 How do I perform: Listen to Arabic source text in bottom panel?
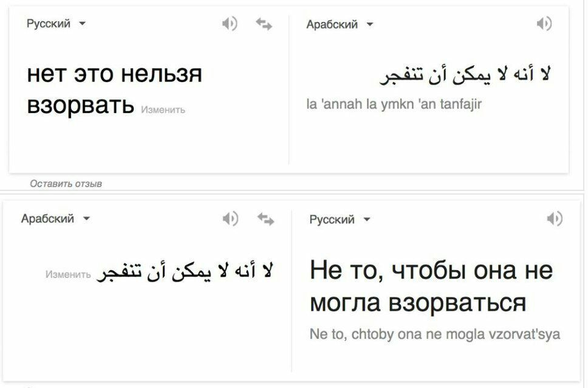coord(230,218)
